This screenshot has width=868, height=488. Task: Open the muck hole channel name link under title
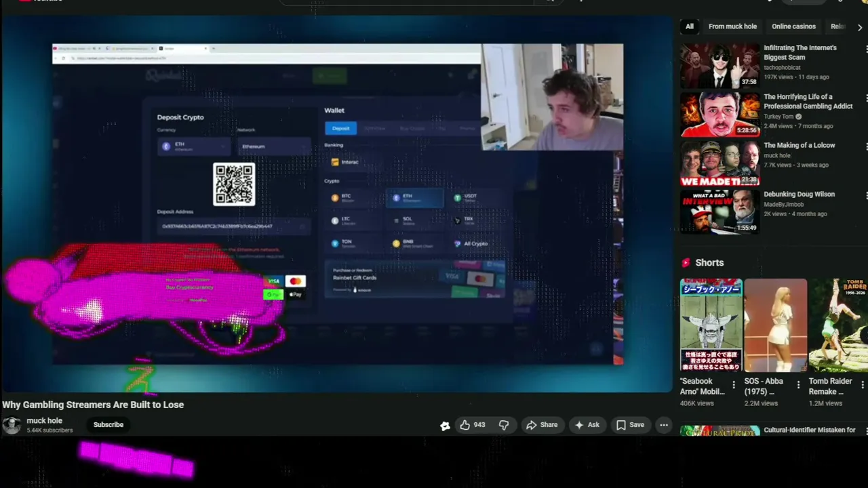[44, 421]
